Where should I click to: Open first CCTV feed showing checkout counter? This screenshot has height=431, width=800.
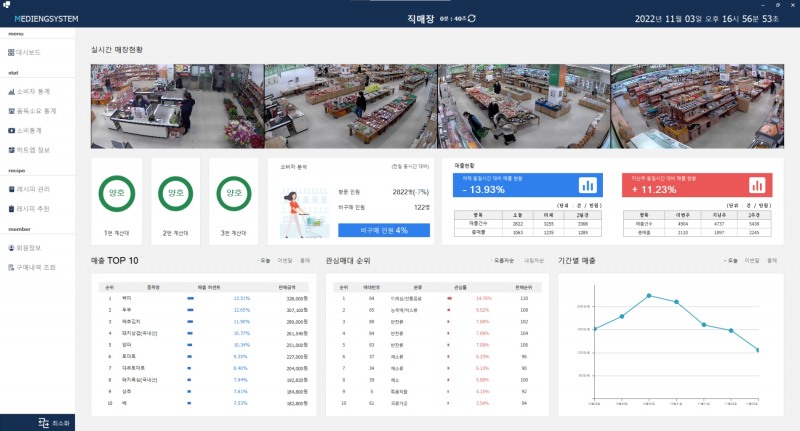click(178, 106)
